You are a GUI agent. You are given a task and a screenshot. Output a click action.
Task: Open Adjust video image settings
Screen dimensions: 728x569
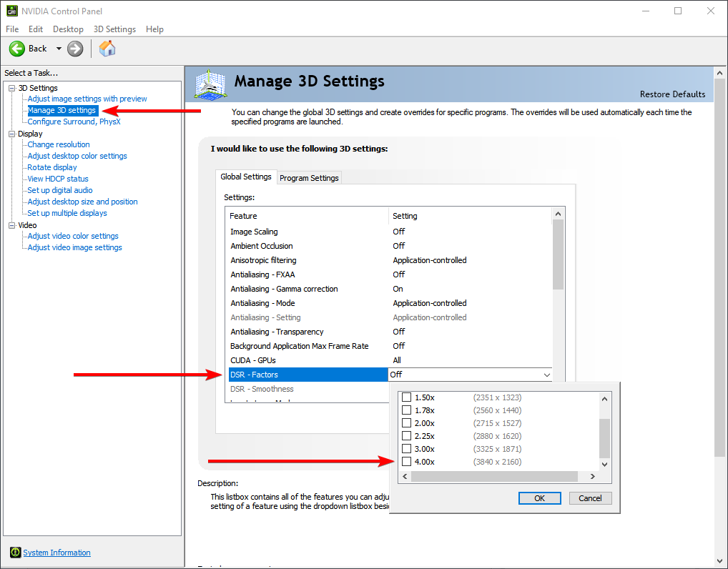[x=75, y=247]
